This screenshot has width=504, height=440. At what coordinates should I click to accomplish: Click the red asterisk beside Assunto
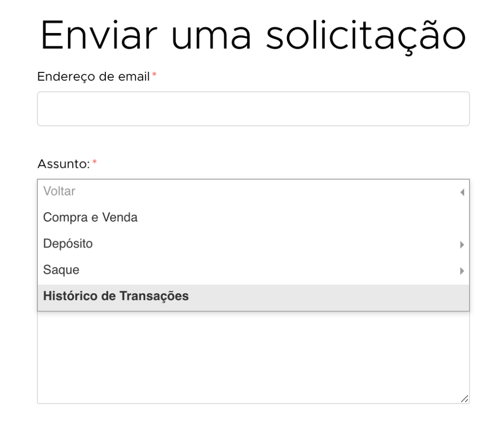pos(94,162)
